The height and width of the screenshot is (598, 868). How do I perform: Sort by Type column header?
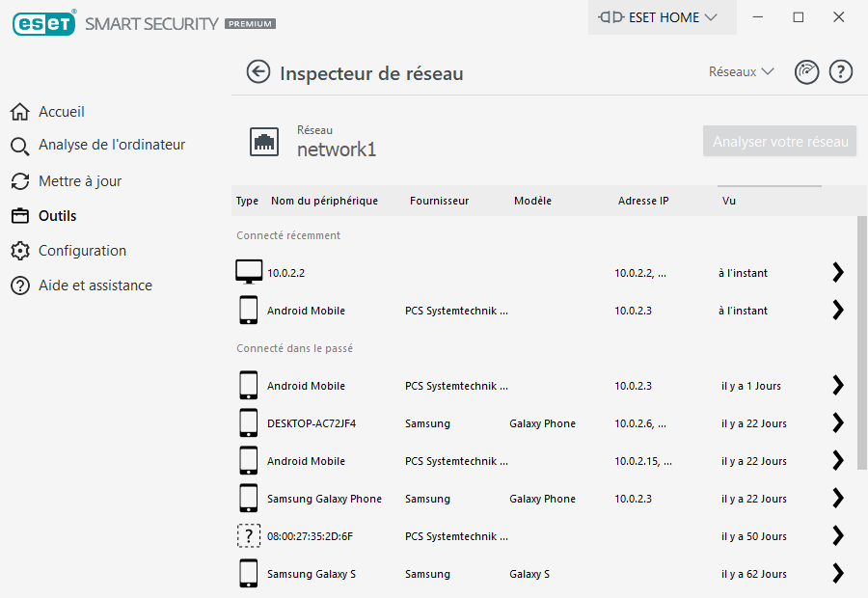pos(247,201)
